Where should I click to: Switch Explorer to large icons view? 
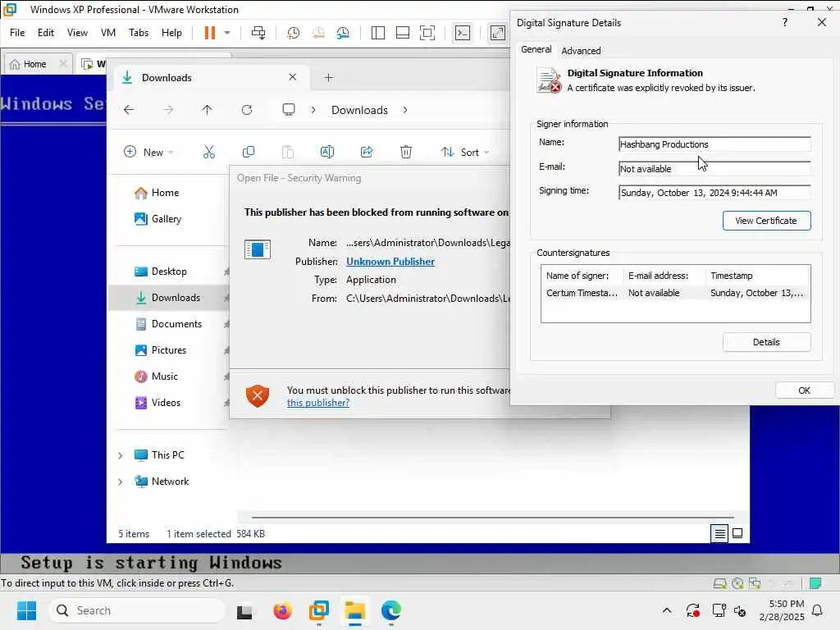[737, 533]
